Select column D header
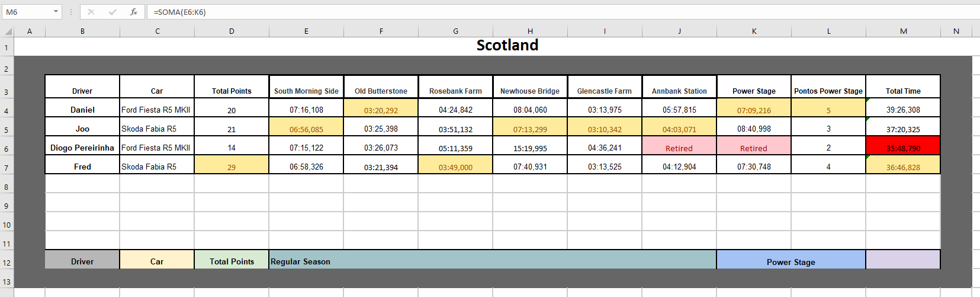This screenshot has height=297, width=980. pos(232,31)
